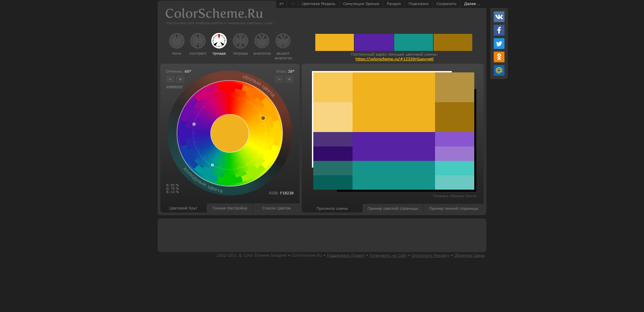Click the Поддержать Проект footer link
Screen dimensions: 644x312
click(x=346, y=255)
